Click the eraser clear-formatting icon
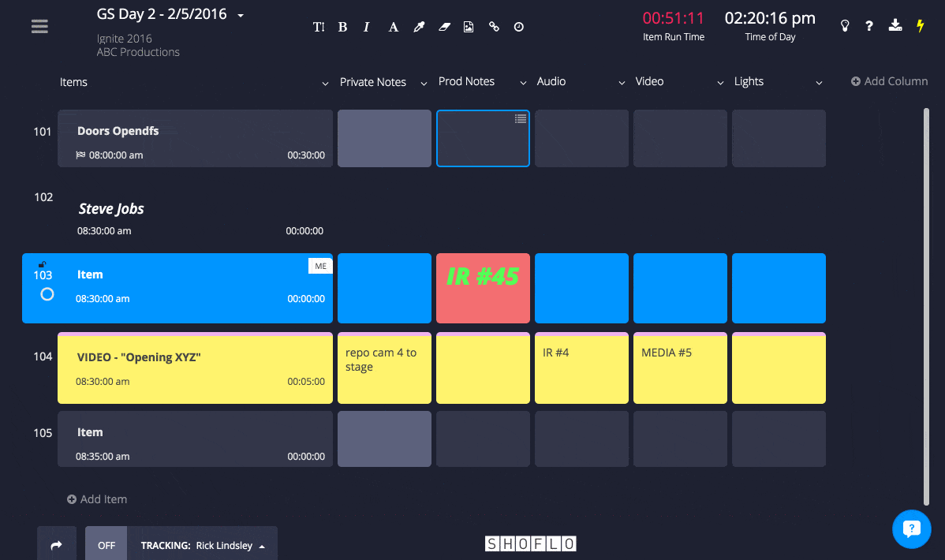 443,26
